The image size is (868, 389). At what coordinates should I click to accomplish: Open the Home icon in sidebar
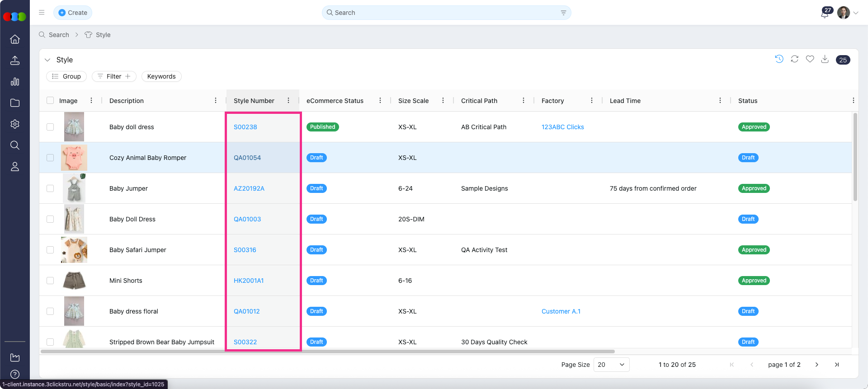[x=15, y=39]
